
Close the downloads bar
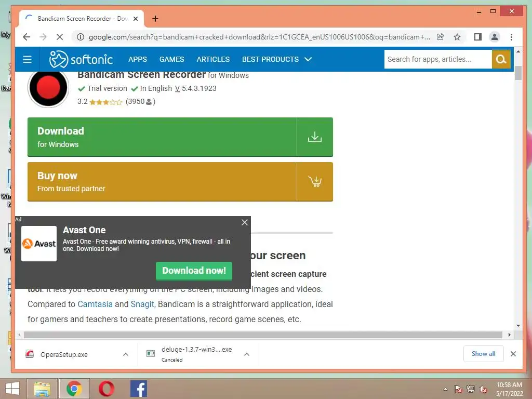513,354
